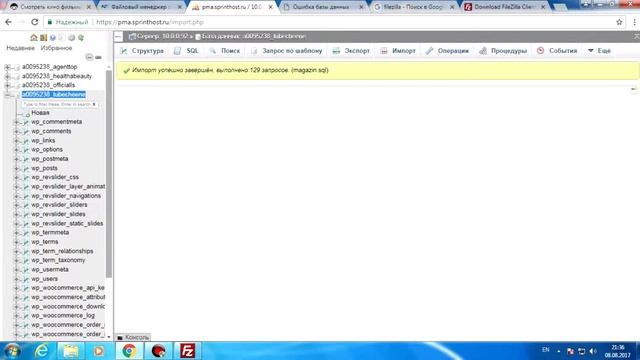Select database a0095238_officialls
This screenshot has width=640, height=360.
[x=48, y=85]
